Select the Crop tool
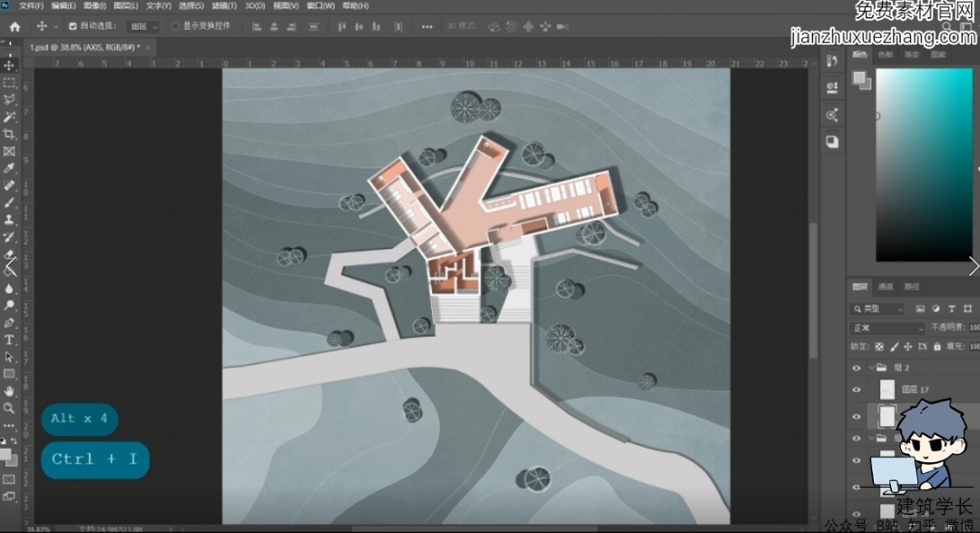 9,133
